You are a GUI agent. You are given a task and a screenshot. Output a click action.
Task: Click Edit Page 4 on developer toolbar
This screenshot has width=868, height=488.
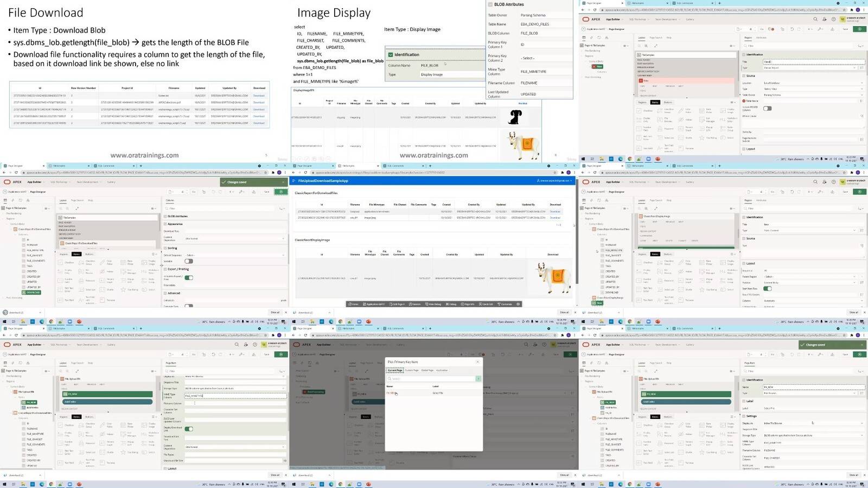[397, 304]
